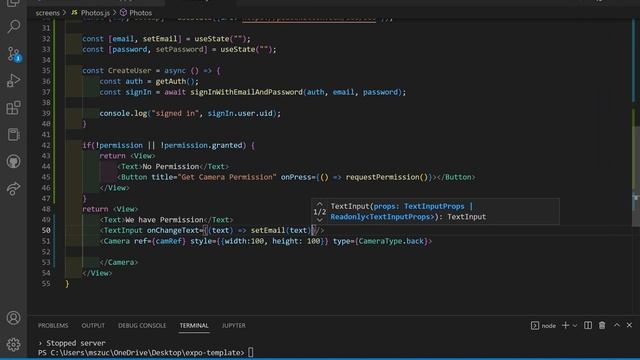Create a new terminal with plus icon

(x=565, y=325)
